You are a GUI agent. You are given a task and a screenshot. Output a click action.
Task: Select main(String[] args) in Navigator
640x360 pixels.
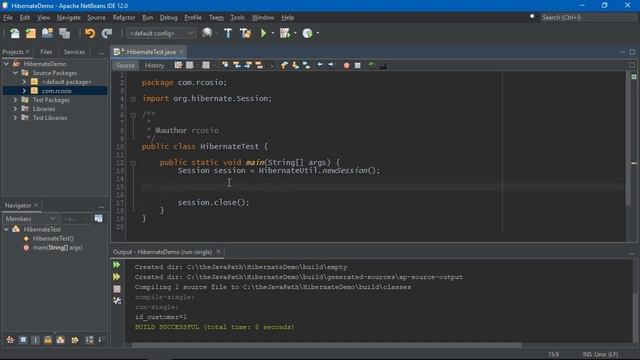tap(58, 247)
